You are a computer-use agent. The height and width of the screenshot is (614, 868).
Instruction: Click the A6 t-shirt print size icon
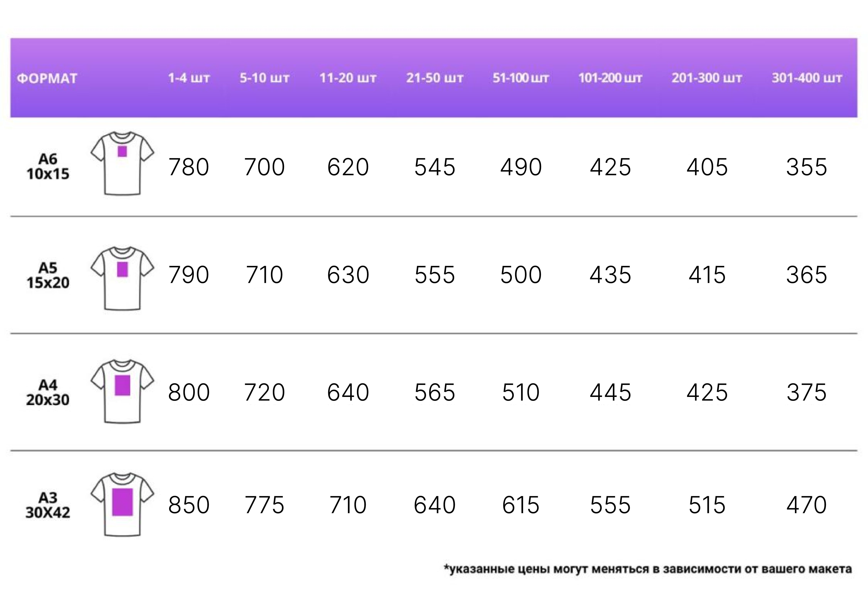122,163
